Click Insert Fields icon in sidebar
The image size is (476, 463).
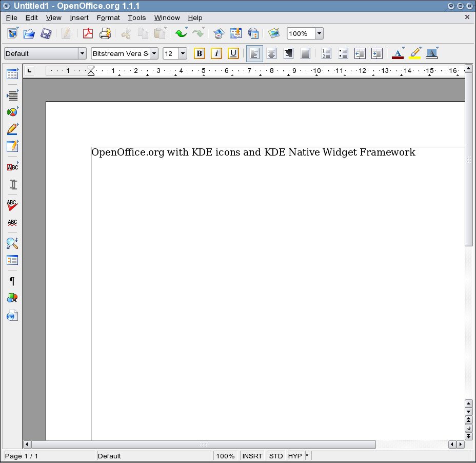(12, 95)
